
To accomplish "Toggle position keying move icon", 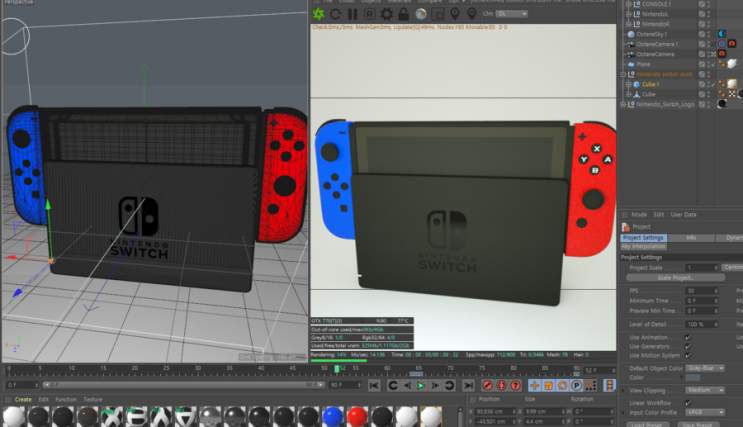I will tap(535, 385).
